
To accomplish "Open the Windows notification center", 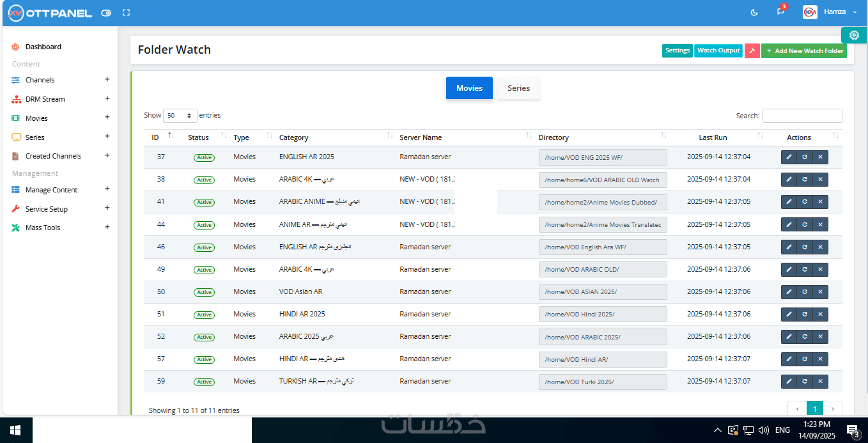I will coord(853,430).
